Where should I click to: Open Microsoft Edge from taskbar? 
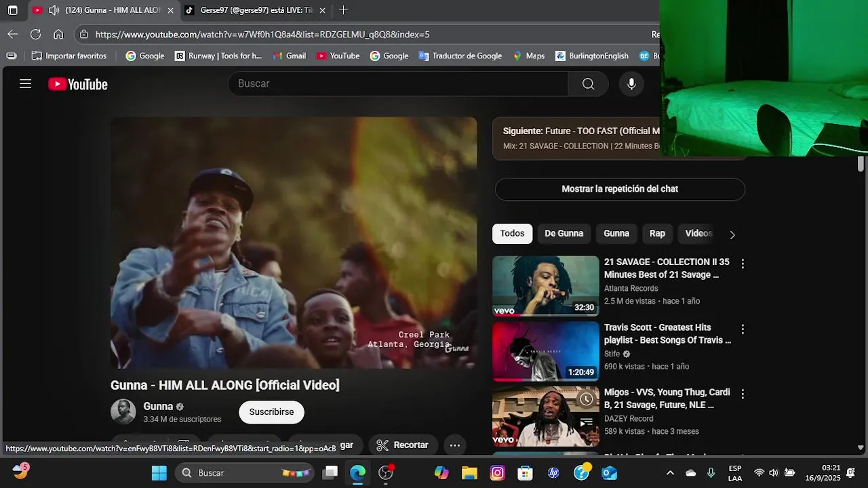357,472
